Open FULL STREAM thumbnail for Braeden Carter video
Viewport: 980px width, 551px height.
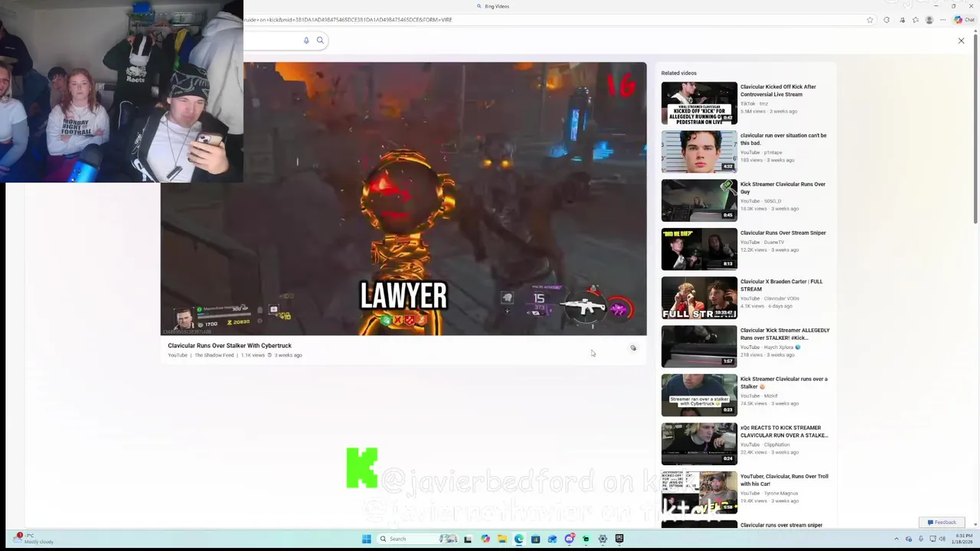coord(699,298)
